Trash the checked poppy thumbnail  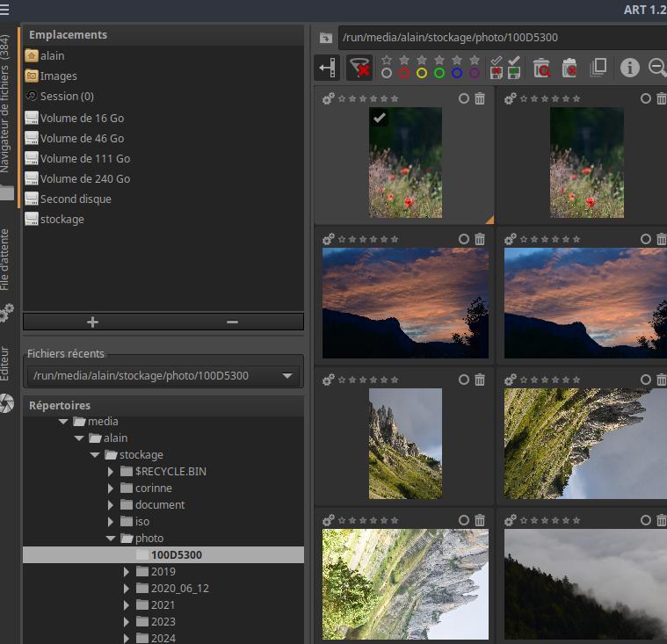point(480,98)
